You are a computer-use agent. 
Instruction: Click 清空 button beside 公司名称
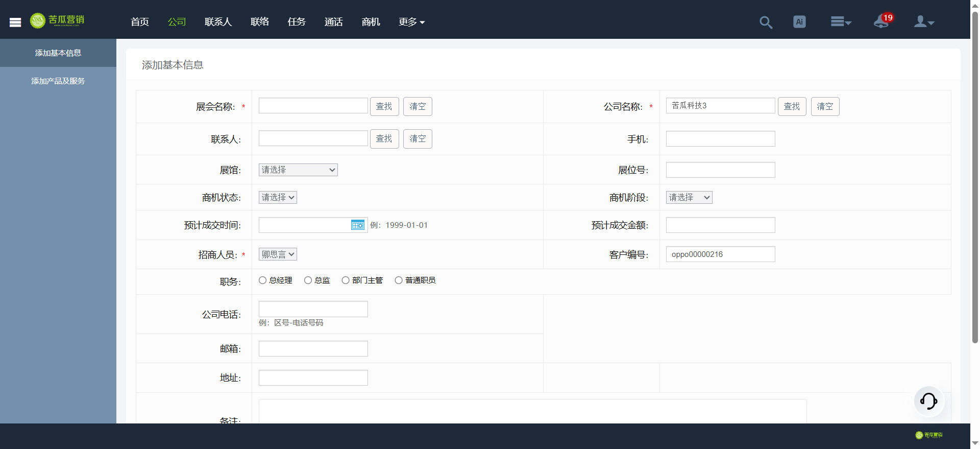[x=825, y=106]
